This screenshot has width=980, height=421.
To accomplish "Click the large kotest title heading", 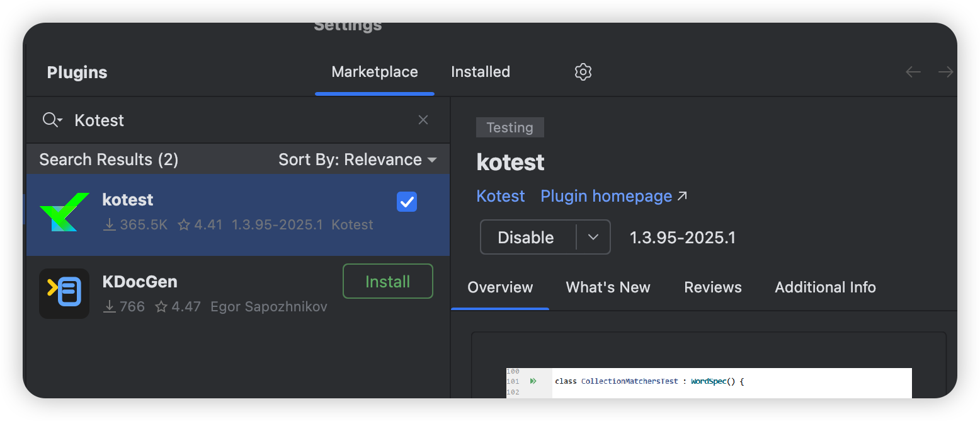I will (510, 163).
